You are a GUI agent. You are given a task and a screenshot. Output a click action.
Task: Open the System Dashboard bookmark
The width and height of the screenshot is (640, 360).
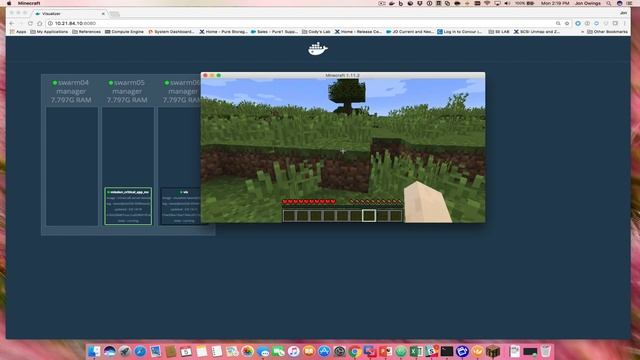(171, 31)
